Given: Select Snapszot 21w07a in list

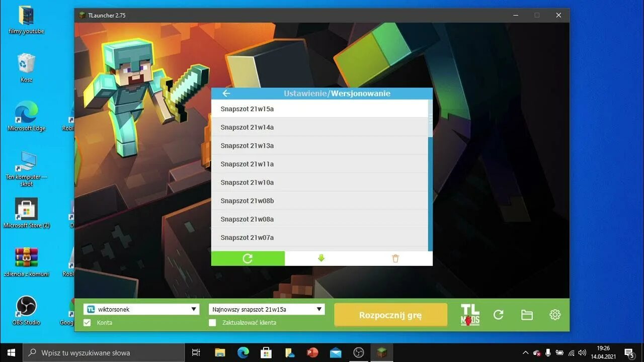Looking at the screenshot, I should [x=319, y=237].
